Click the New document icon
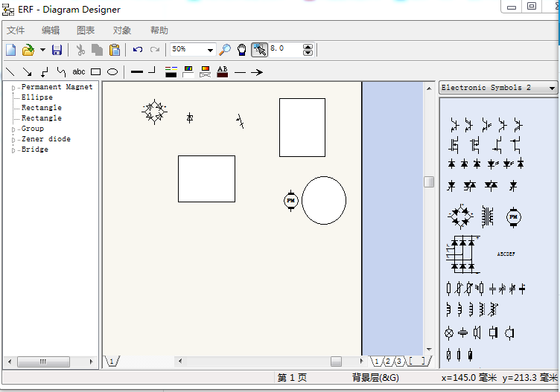Image resolution: width=560 pixels, height=392 pixels. pos(10,50)
